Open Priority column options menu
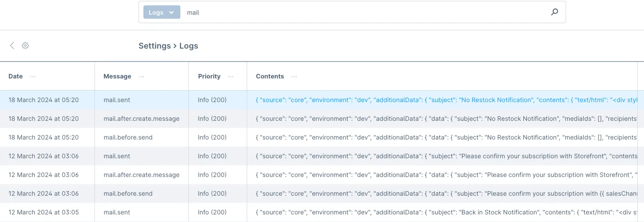Viewport: 644px width, 222px height. pos(231,77)
